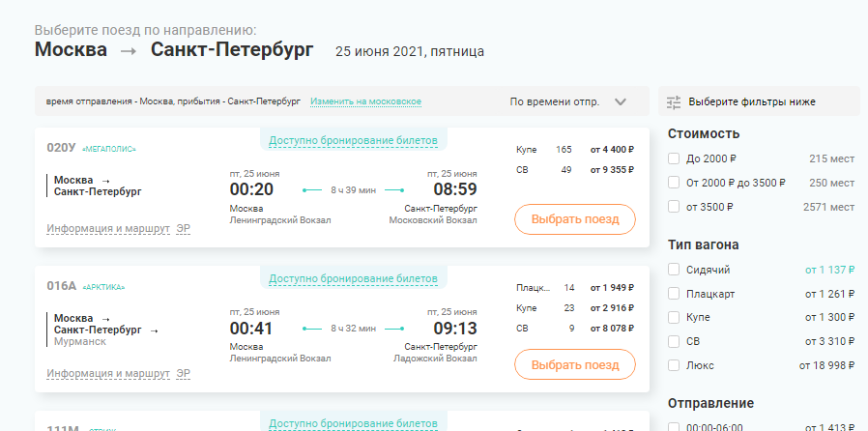Click the filter sliders icon
This screenshot has height=431, width=868.
[x=674, y=101]
